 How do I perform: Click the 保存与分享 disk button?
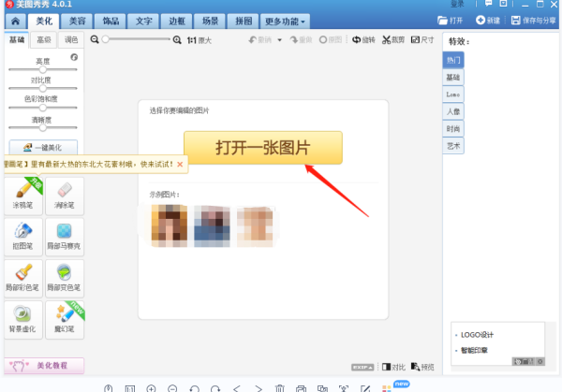(533, 21)
